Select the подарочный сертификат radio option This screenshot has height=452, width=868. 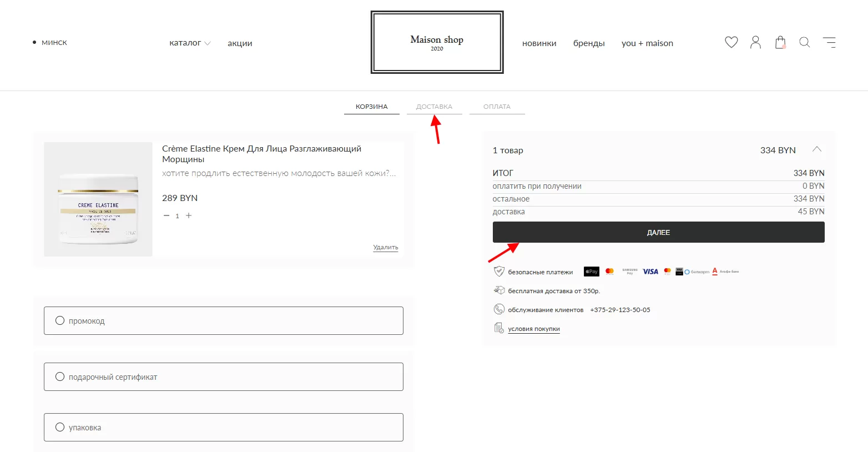point(60,376)
